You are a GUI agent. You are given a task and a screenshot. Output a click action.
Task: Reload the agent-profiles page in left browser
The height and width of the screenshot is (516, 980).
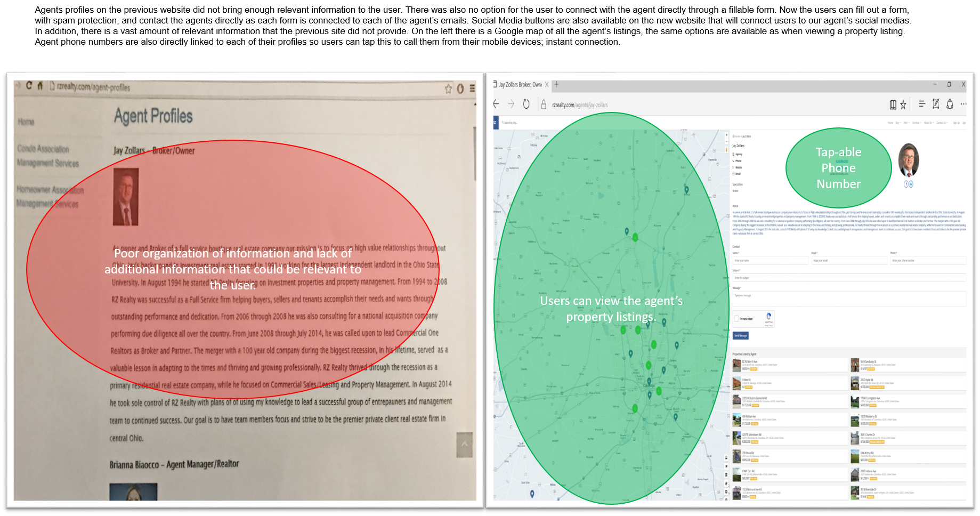[29, 85]
